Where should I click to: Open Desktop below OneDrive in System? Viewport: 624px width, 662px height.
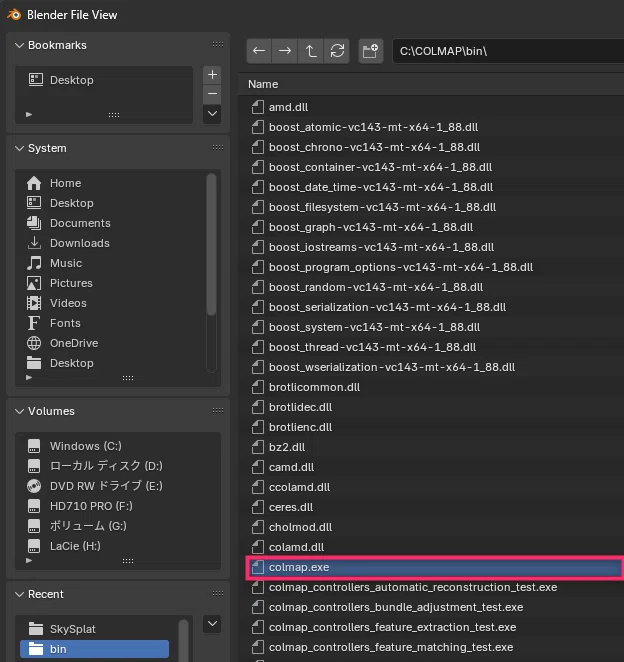pyautogui.click(x=114, y=363)
